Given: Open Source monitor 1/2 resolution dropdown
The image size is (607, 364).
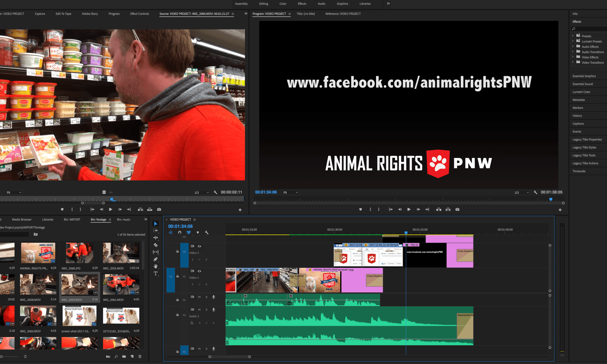Looking at the screenshot, I should click(x=202, y=192).
